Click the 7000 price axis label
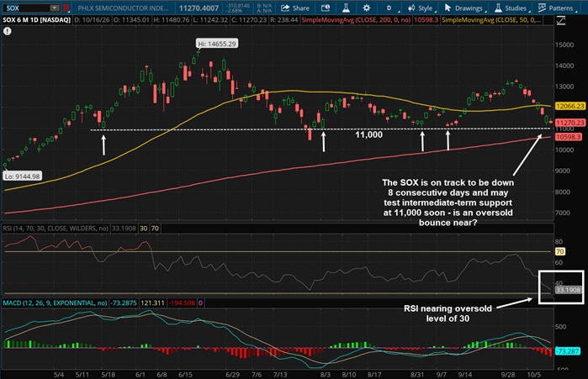The image size is (588, 379). coord(563,213)
